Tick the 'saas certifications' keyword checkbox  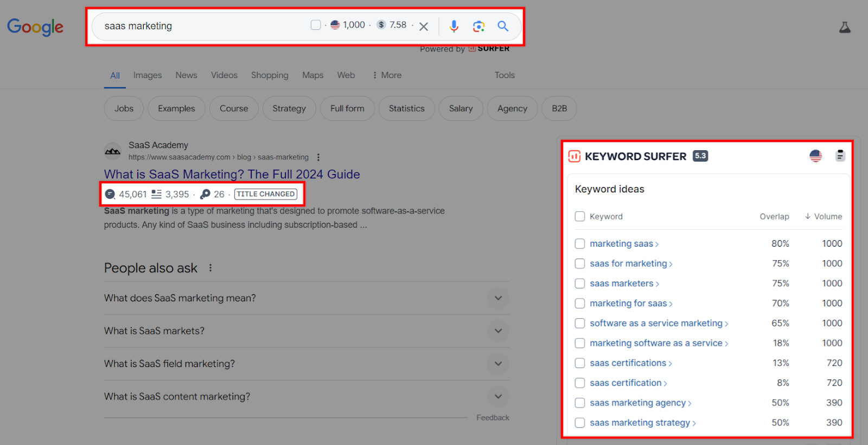click(x=580, y=363)
